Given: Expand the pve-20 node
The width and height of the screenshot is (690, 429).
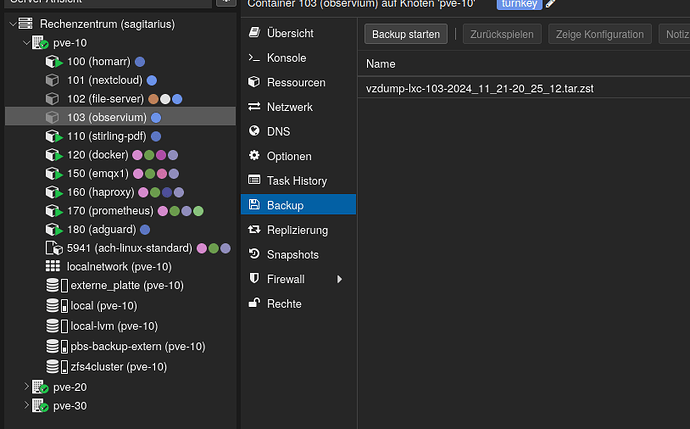Looking at the screenshot, I should coord(26,387).
